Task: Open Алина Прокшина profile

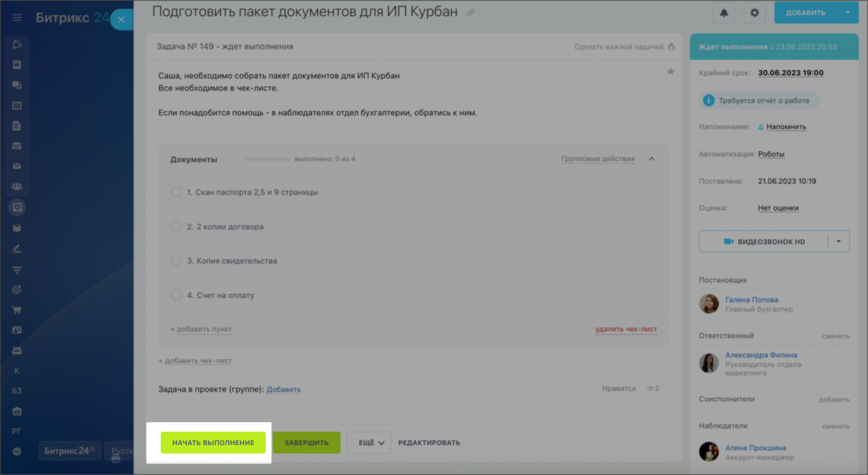Action: [756, 448]
